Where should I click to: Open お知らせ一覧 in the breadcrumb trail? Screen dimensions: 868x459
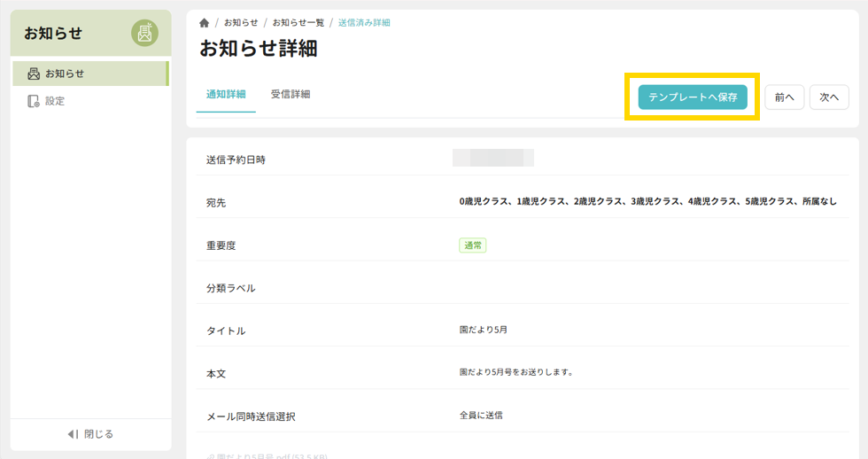pyautogui.click(x=298, y=23)
